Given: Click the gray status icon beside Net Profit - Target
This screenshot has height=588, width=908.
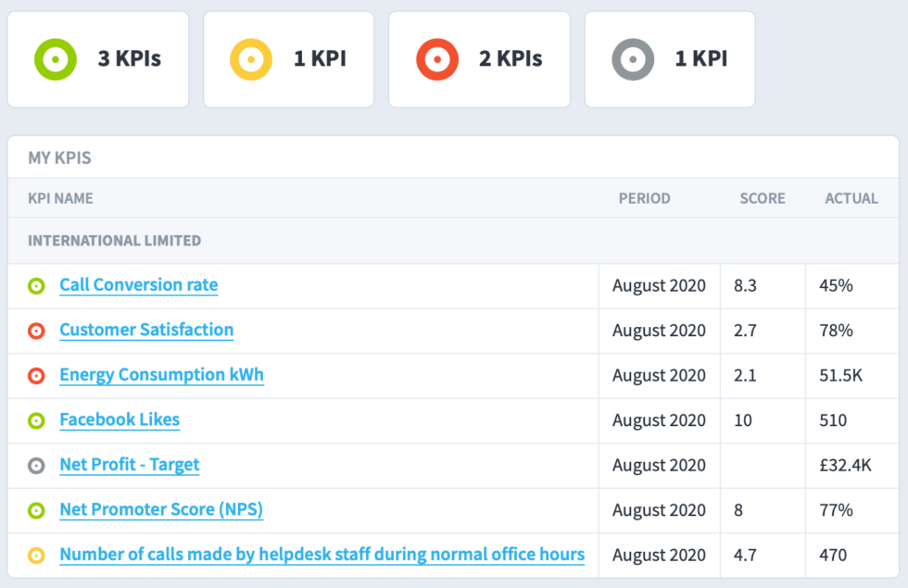Looking at the screenshot, I should [35, 465].
